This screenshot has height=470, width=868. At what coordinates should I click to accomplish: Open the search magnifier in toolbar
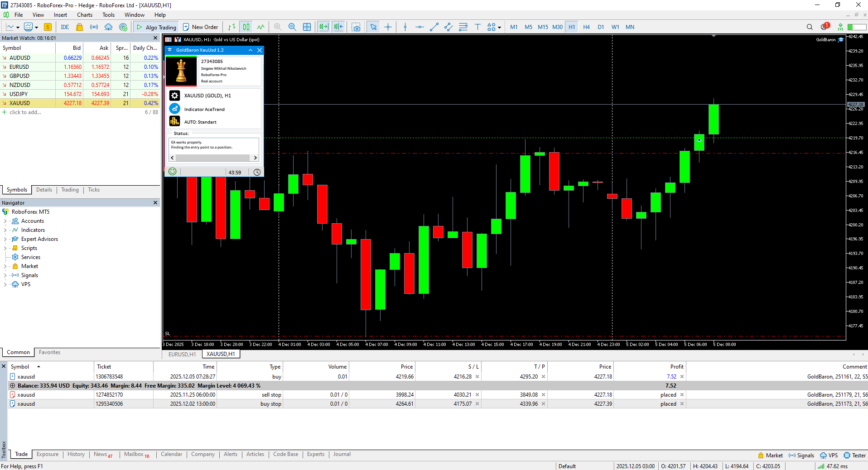coord(810,27)
